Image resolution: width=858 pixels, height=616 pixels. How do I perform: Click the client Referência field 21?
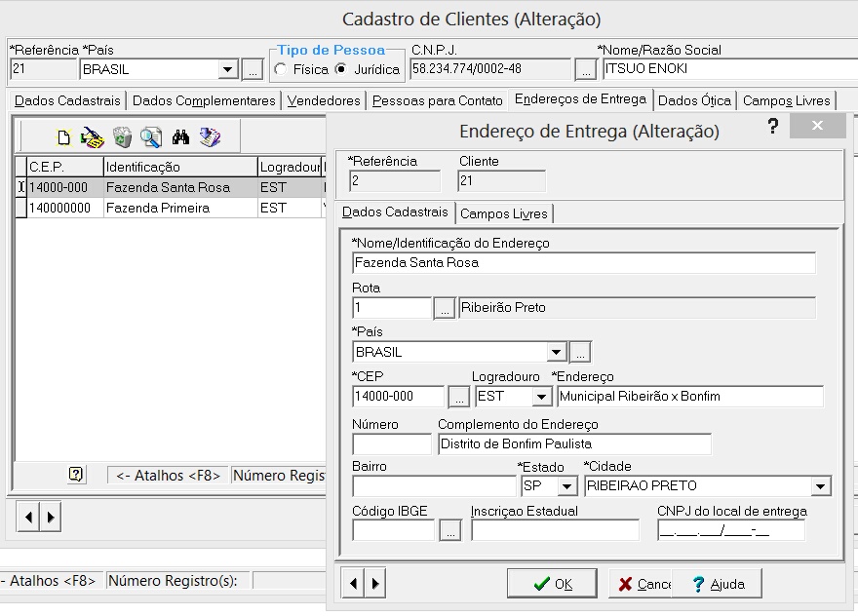(x=43, y=69)
